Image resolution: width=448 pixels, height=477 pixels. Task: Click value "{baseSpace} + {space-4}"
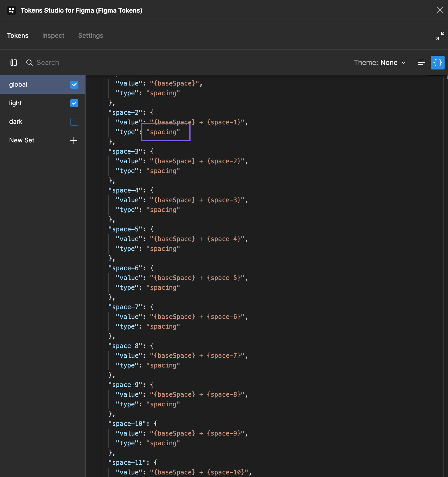197,239
